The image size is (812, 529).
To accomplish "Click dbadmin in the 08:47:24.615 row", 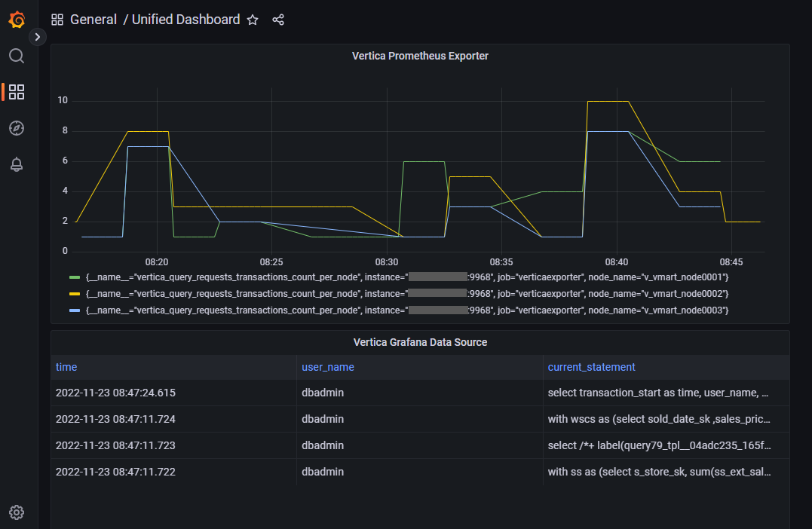I will [x=323, y=393].
